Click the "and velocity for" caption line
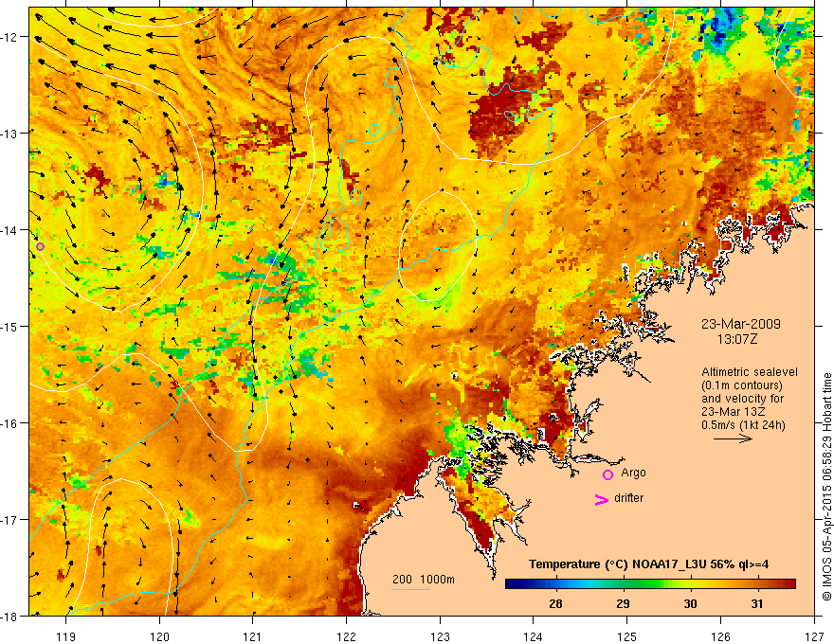The height and width of the screenshot is (644, 834). pos(742,398)
